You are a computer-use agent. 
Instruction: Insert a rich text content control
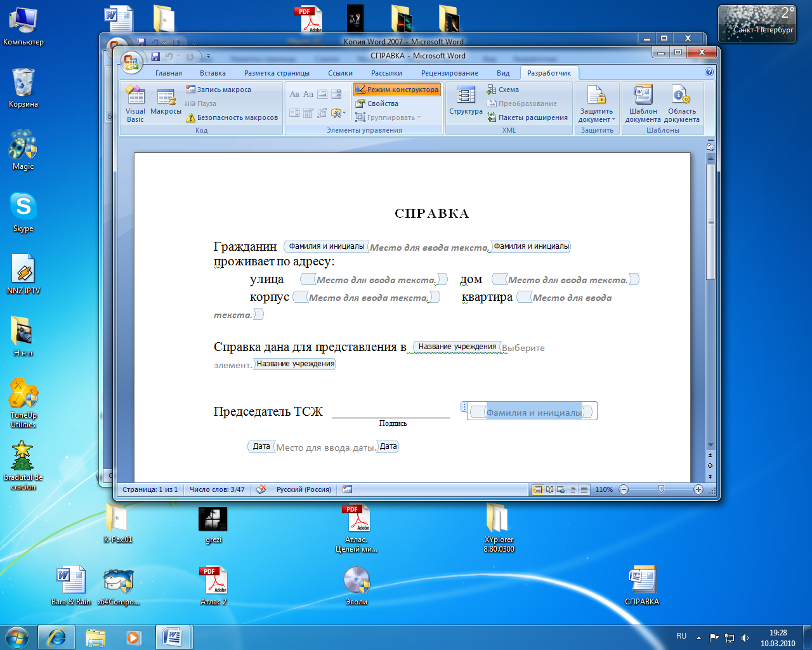[294, 95]
